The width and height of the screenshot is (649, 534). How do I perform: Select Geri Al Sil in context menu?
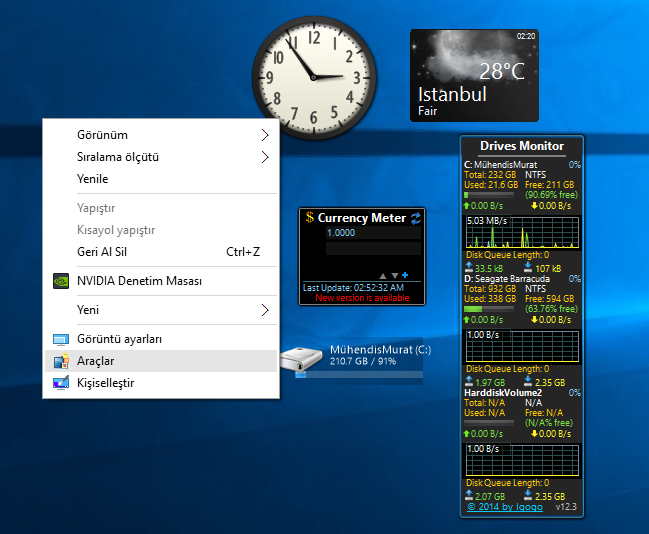[x=161, y=252]
